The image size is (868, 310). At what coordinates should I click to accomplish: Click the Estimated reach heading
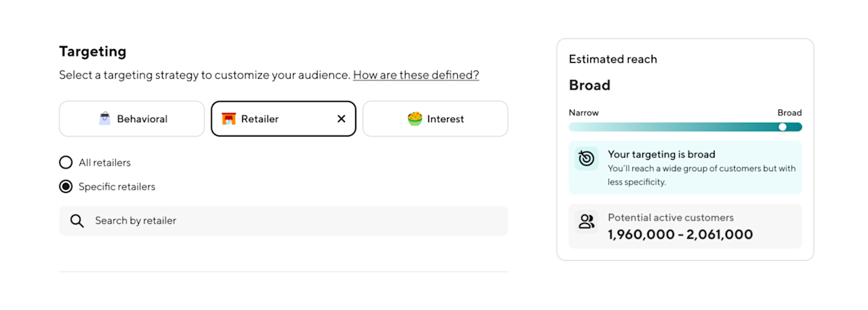pos(613,59)
